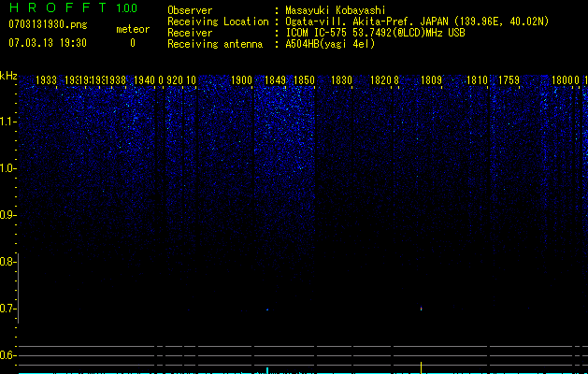The height and width of the screenshot is (374, 588).
Task: Click the 'Receiving antenna' label
Action: click(x=215, y=44)
